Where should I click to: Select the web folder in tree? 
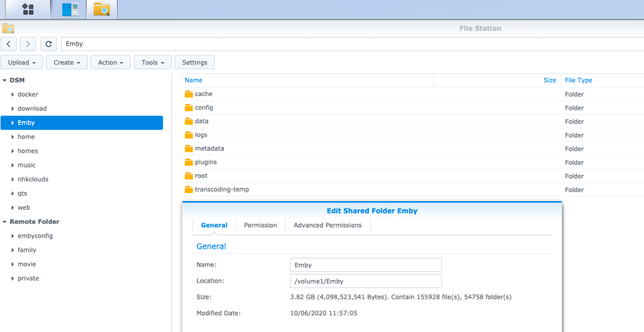[x=24, y=208]
